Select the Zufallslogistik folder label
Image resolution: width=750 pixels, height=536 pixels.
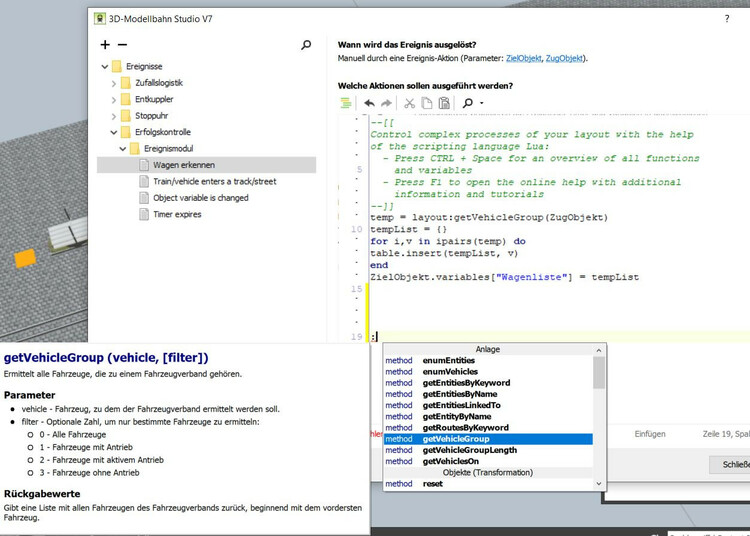click(x=159, y=83)
